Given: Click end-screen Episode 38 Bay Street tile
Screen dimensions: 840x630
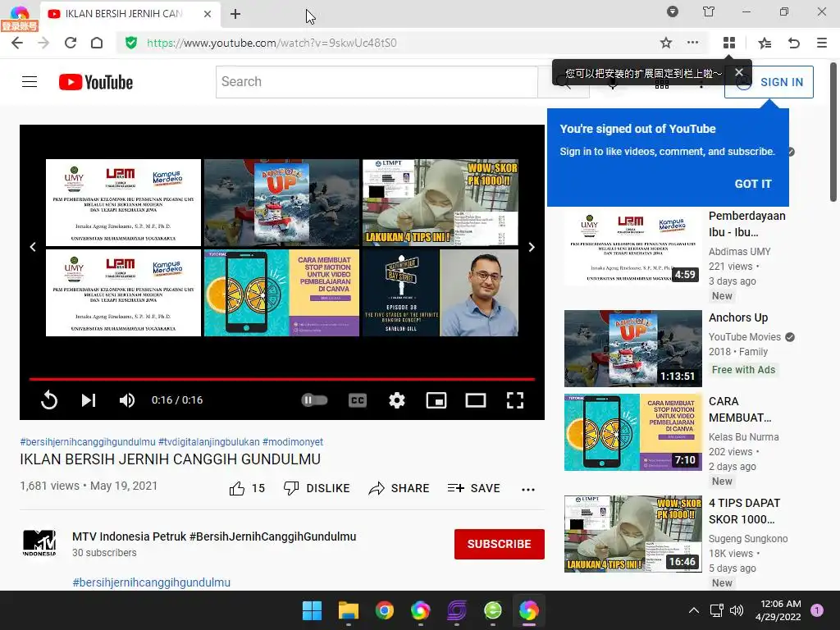Looking at the screenshot, I should click(441, 293).
